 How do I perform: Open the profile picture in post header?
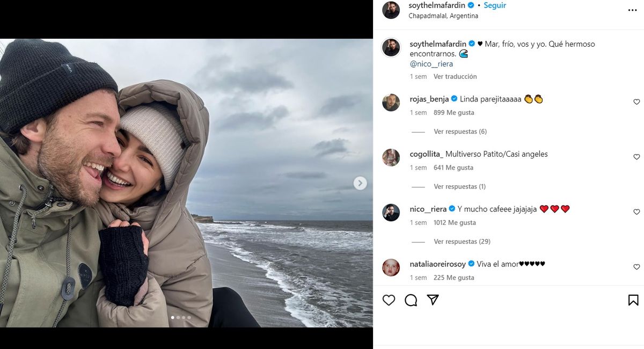391,10
